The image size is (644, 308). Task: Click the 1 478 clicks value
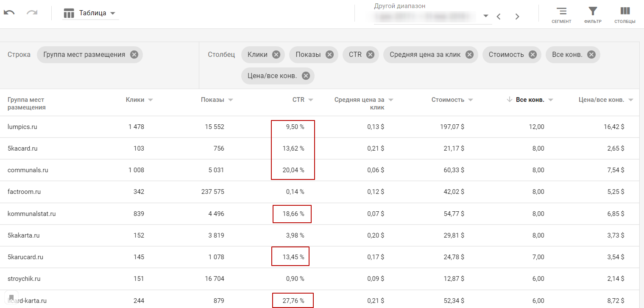(x=136, y=127)
